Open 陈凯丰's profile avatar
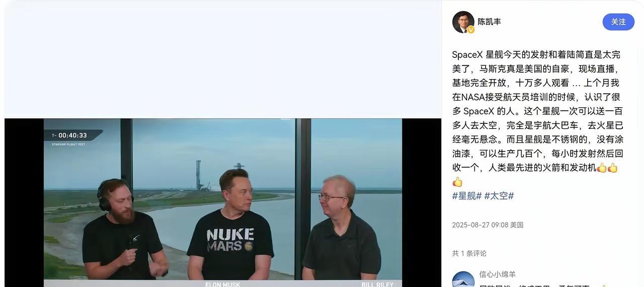This screenshot has width=644, height=287. coord(463,22)
